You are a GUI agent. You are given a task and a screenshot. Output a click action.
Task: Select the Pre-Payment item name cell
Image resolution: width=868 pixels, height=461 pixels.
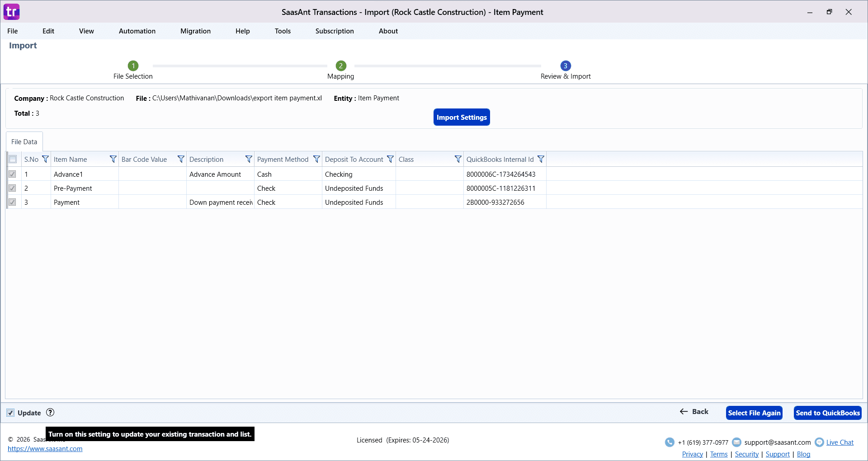pos(85,188)
